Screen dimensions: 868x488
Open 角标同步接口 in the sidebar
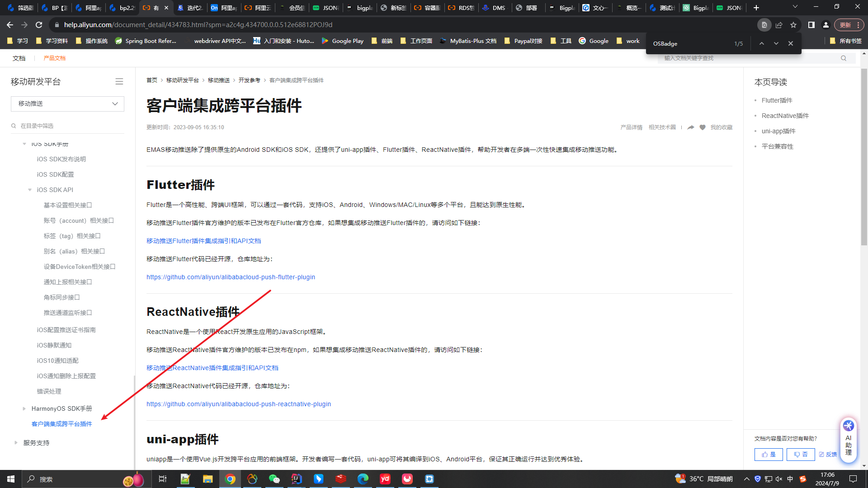[62, 297]
